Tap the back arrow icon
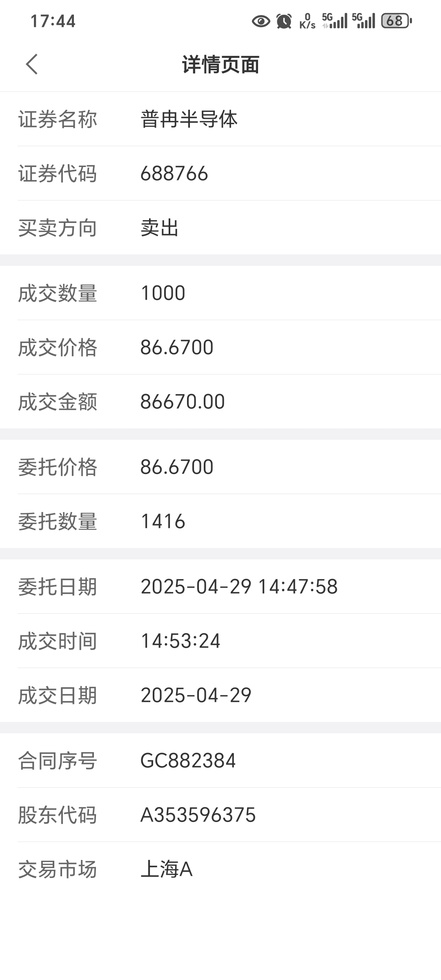Image resolution: width=441 pixels, height=980 pixels. (x=32, y=65)
